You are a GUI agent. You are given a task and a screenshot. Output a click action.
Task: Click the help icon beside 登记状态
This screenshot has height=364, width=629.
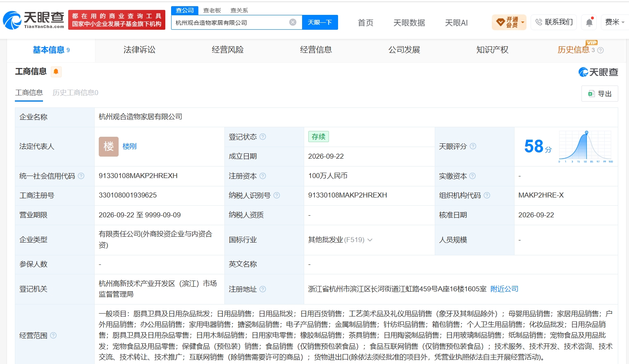point(263,137)
